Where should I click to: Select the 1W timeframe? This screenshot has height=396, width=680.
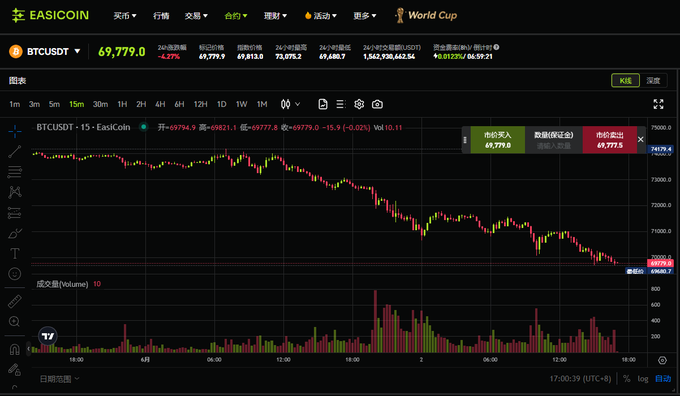tap(242, 104)
